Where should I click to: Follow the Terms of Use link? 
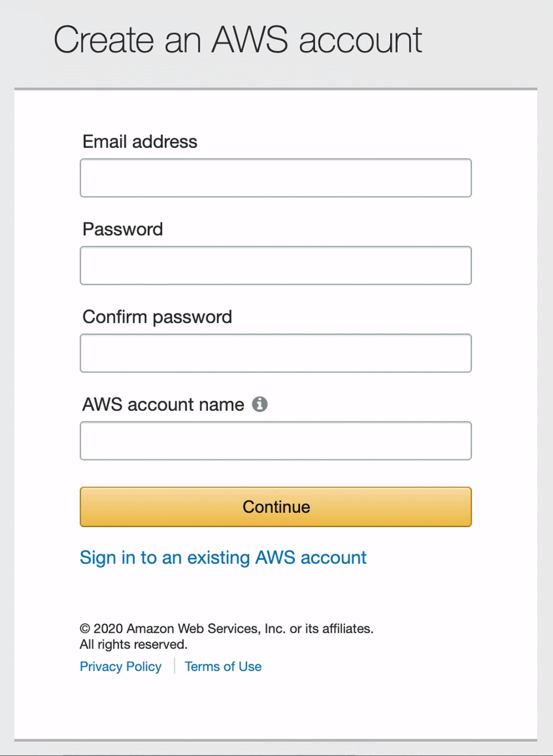tap(223, 667)
